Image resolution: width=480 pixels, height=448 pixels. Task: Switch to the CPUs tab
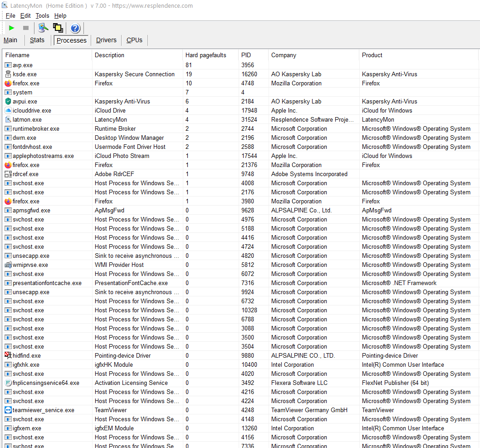[x=134, y=40]
